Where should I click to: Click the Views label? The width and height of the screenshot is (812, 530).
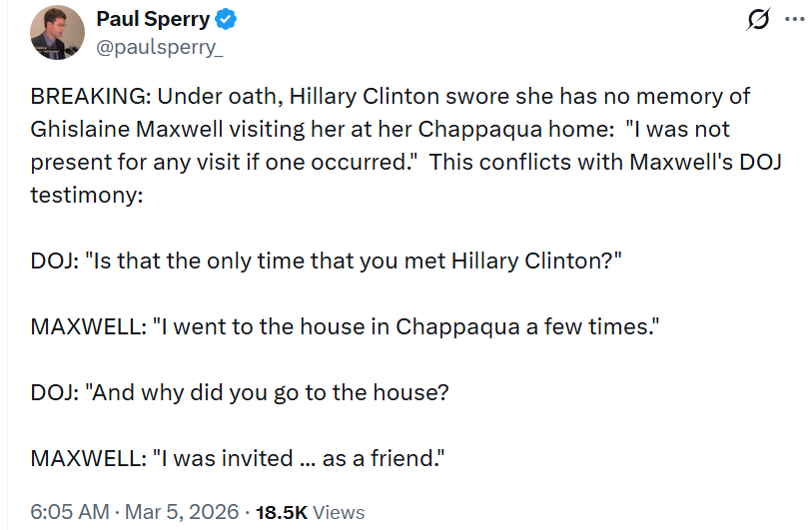point(339,512)
